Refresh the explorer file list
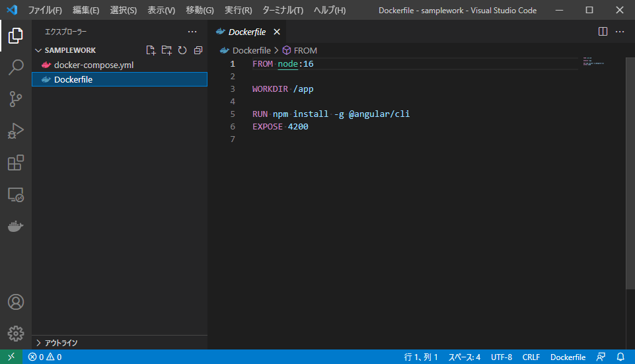635x364 pixels. click(182, 50)
